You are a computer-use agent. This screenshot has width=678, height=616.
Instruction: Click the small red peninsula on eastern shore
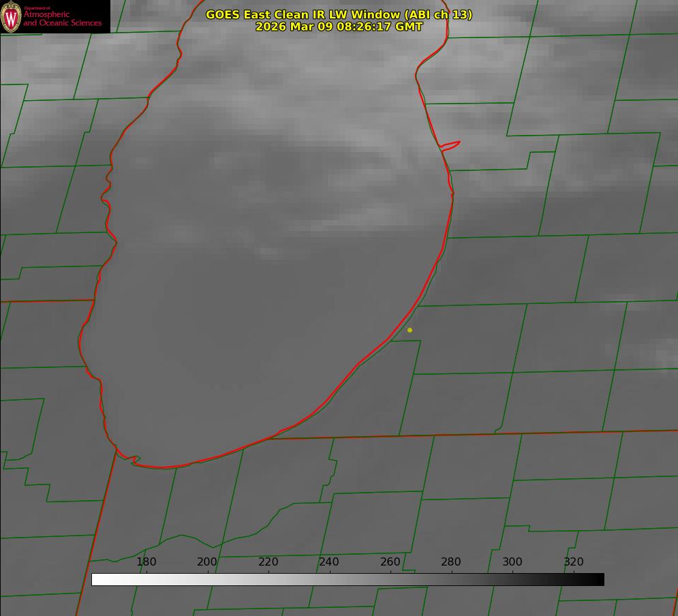tap(451, 144)
